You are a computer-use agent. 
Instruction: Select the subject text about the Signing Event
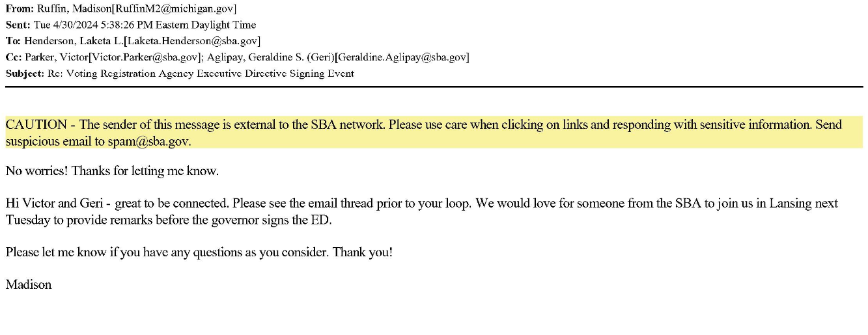[x=201, y=74]
